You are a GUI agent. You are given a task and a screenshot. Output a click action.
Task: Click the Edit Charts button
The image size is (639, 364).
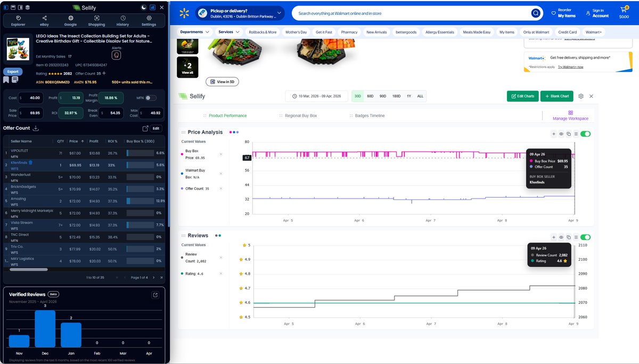(x=522, y=96)
